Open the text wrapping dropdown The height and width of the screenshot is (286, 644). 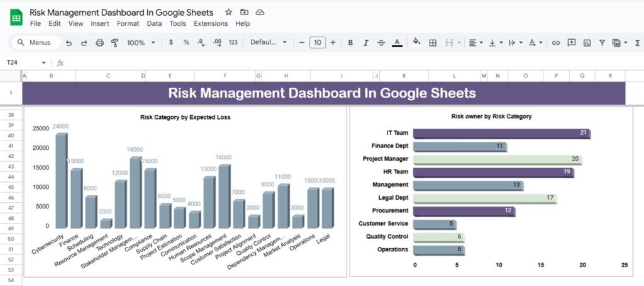[x=516, y=42]
